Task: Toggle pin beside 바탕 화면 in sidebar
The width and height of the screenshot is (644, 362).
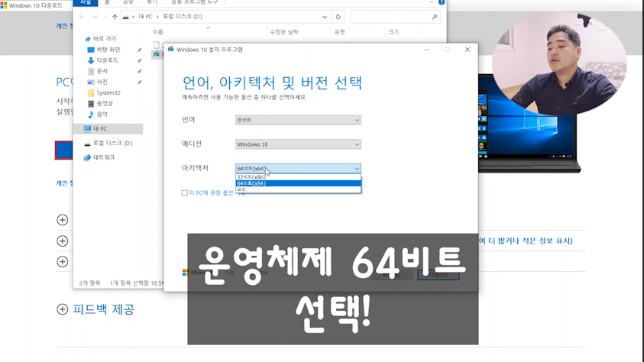Action: click(x=139, y=50)
